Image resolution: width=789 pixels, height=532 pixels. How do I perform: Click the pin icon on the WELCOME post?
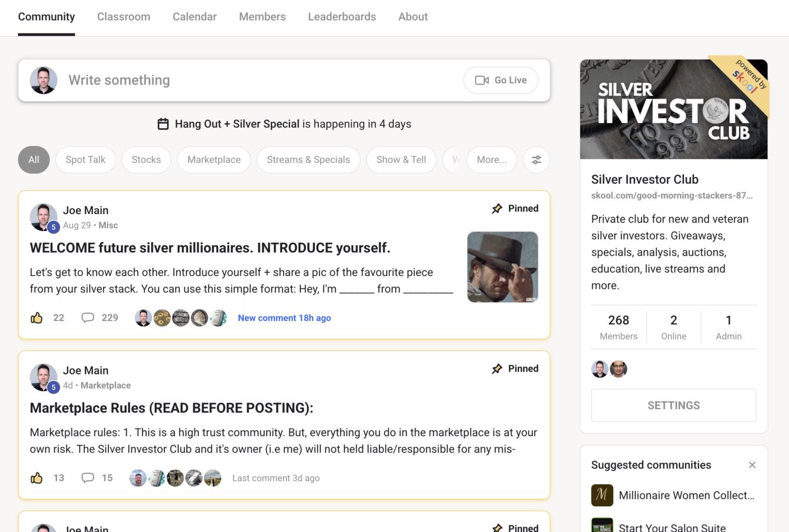(497, 209)
